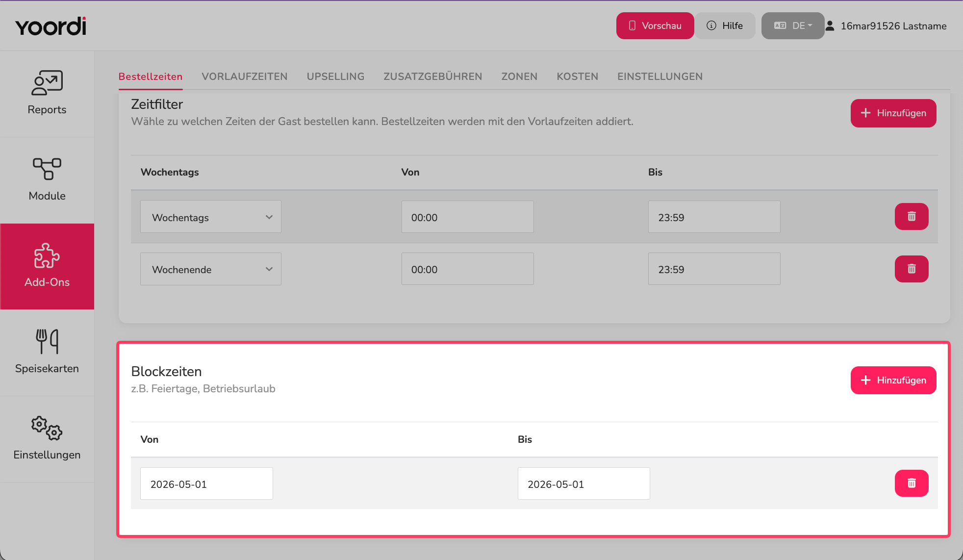Click the Blockzeiten Von date field
This screenshot has height=560, width=963.
[206, 484]
